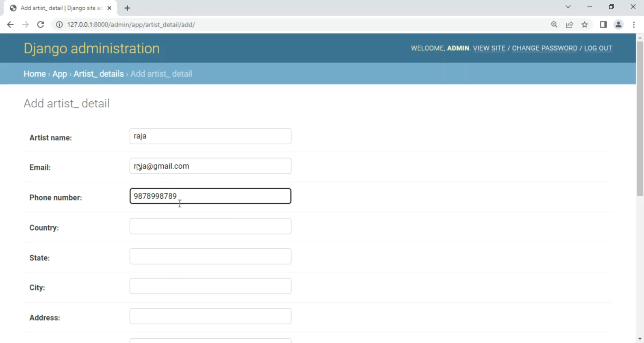The height and width of the screenshot is (343, 644).
Task: Bookmark this page with the star
Action: 584,25
